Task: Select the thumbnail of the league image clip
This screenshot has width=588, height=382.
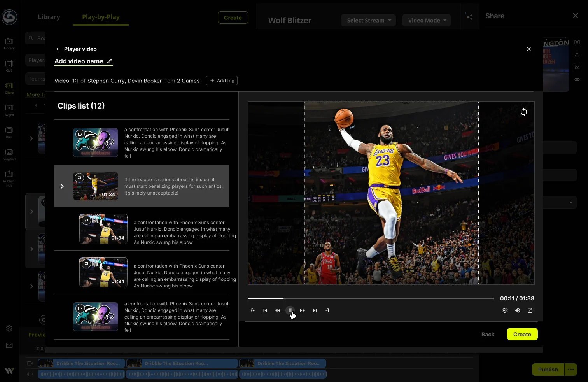Action: pos(96,186)
